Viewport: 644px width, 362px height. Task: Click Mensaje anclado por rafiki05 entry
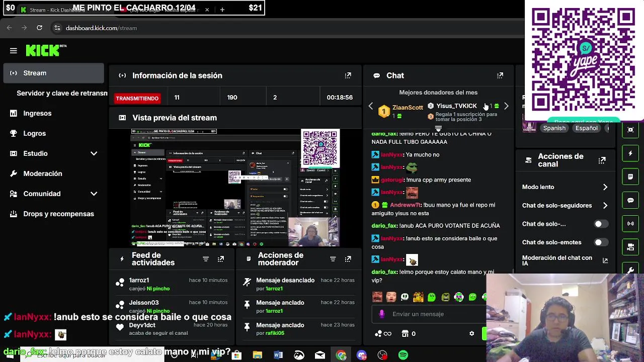[299, 329]
